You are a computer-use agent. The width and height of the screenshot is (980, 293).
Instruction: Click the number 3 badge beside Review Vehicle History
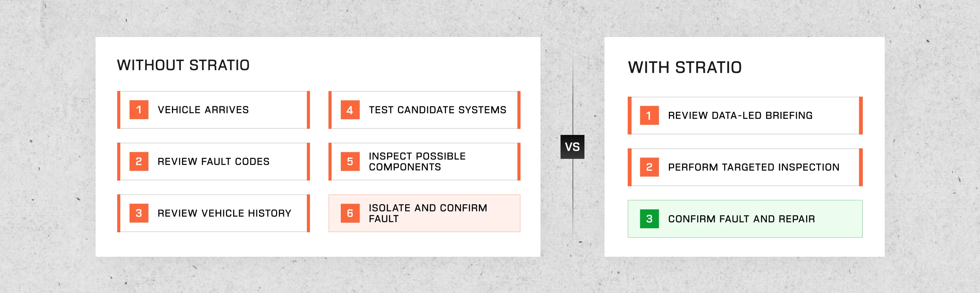tap(139, 213)
